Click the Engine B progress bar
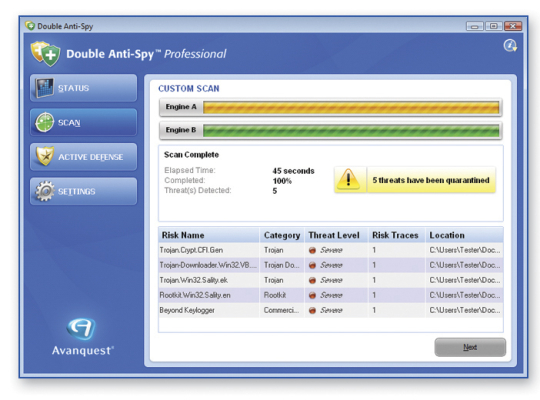Viewport: 540px width, 400px height. point(351,130)
